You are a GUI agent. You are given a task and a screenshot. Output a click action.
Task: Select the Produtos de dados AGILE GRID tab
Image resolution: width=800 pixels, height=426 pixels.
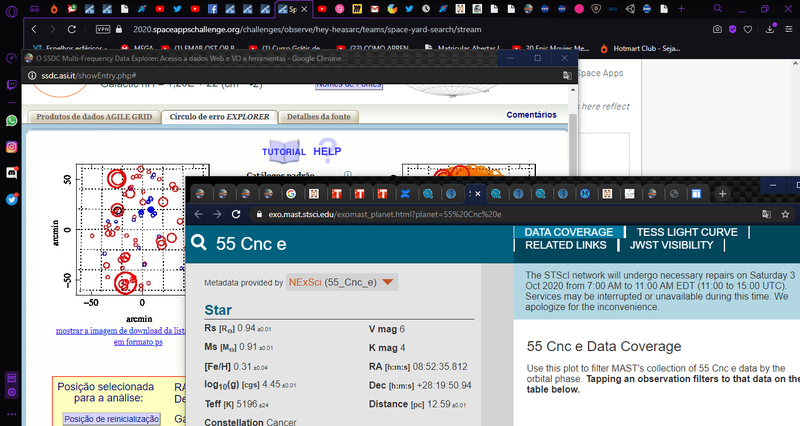click(94, 116)
